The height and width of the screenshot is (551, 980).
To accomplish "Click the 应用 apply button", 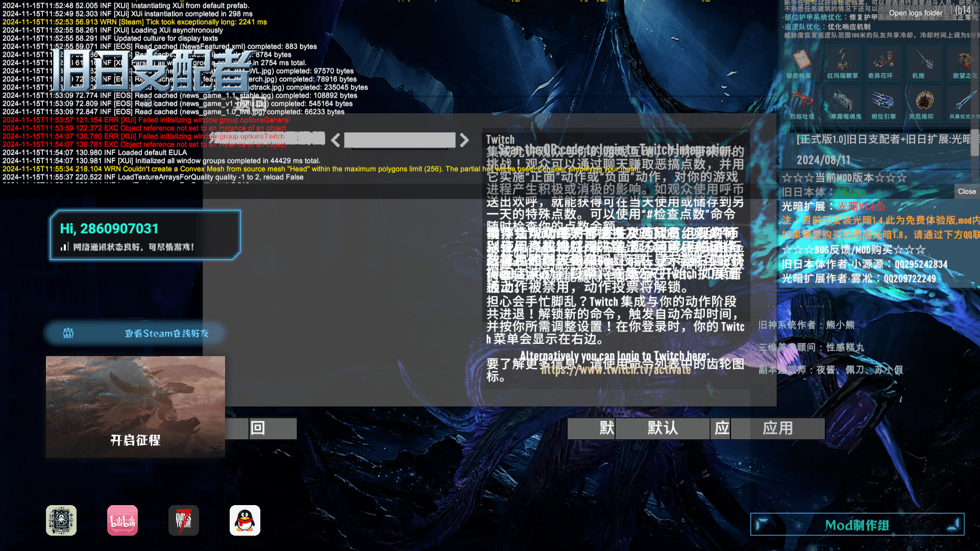I will (777, 428).
